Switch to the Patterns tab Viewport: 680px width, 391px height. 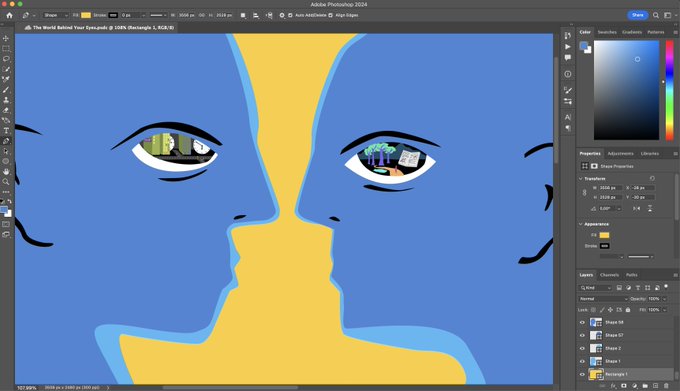(656, 32)
